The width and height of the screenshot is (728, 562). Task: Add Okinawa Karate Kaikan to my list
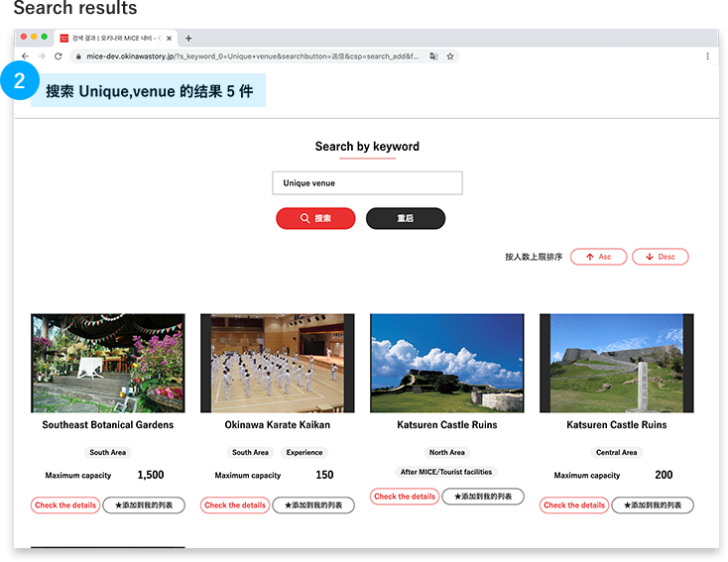click(313, 505)
